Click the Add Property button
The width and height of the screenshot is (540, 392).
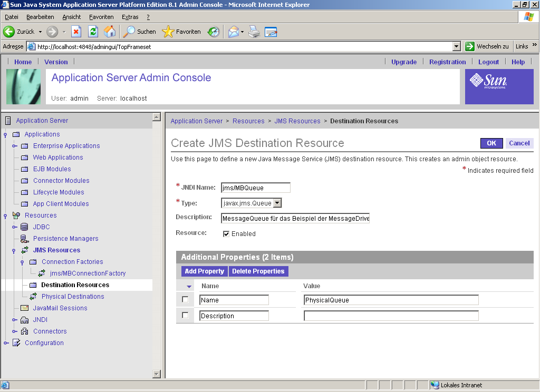click(x=205, y=271)
